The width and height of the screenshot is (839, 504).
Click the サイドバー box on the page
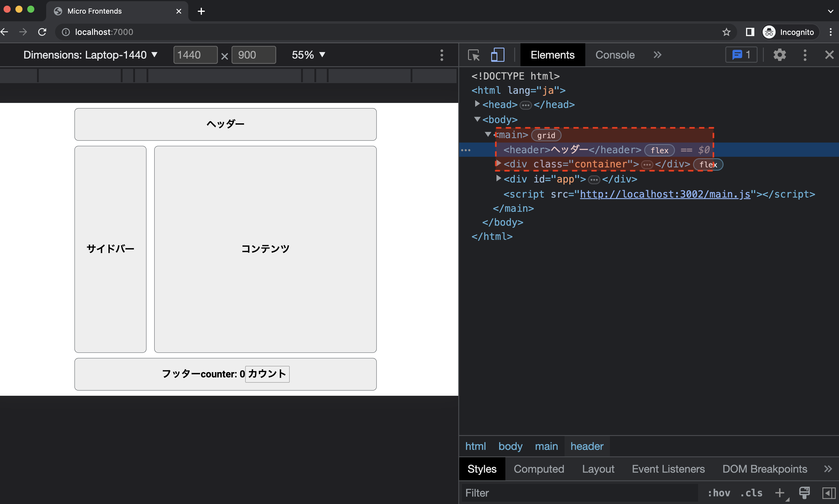[110, 249]
